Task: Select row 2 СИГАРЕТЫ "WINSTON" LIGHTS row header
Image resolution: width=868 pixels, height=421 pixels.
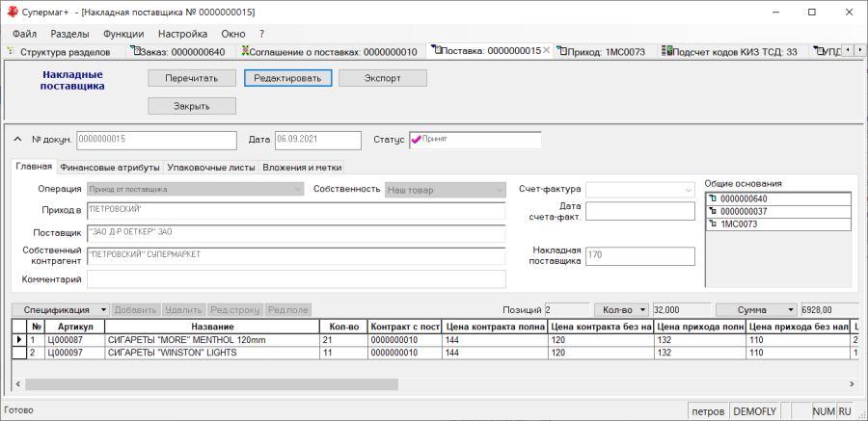Action: coord(20,353)
